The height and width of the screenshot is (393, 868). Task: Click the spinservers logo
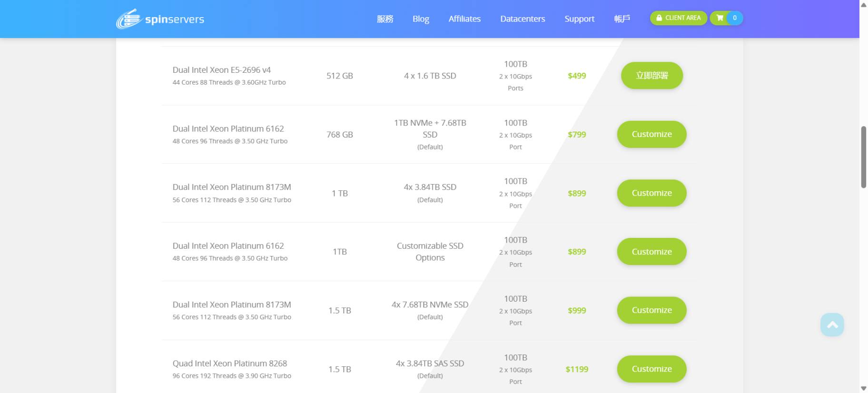pyautogui.click(x=160, y=19)
